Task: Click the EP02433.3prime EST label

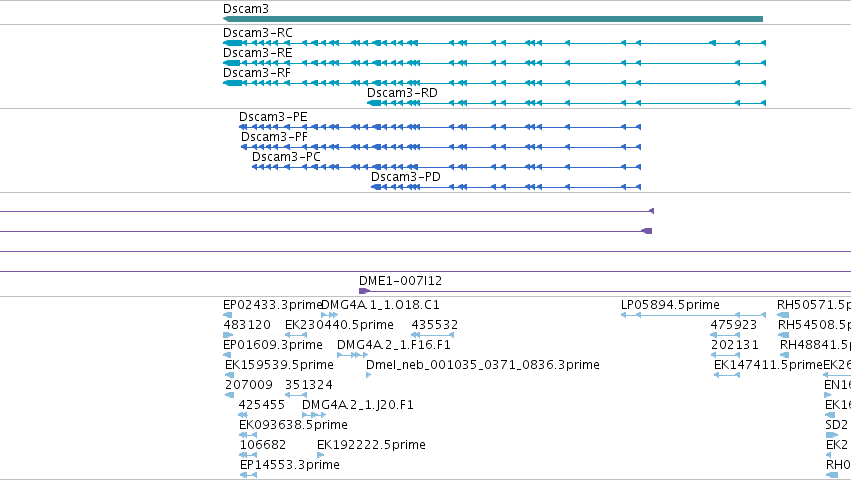Action: (x=273, y=305)
